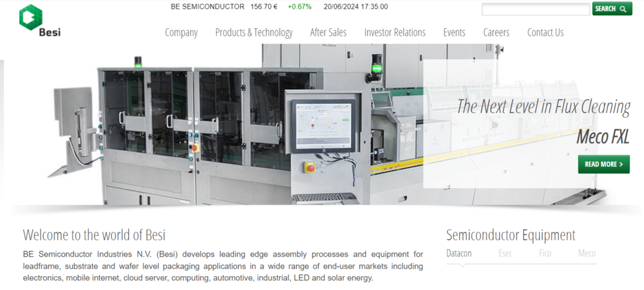The height and width of the screenshot is (290, 644).
Task: Click the Semiconductor Equipment heading
Action: pyautogui.click(x=510, y=235)
